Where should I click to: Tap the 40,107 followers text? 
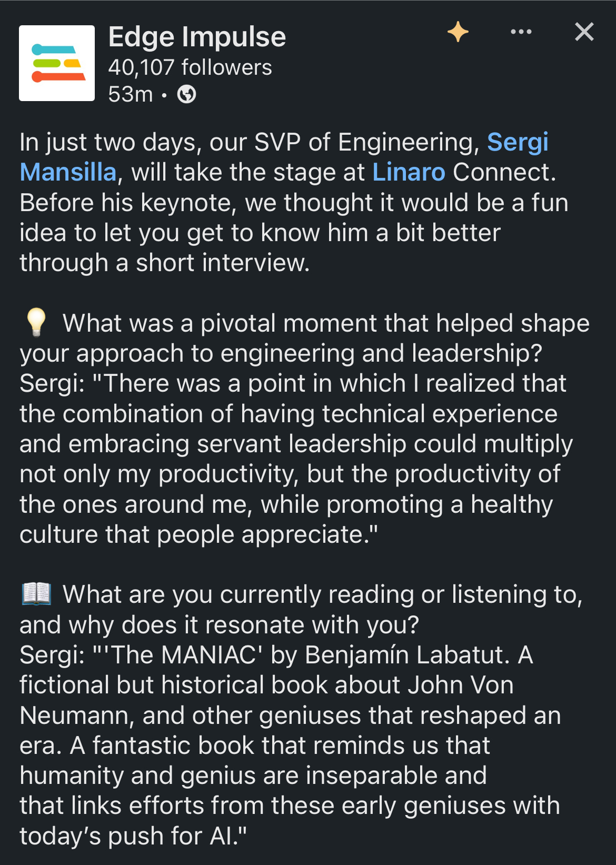point(190,67)
